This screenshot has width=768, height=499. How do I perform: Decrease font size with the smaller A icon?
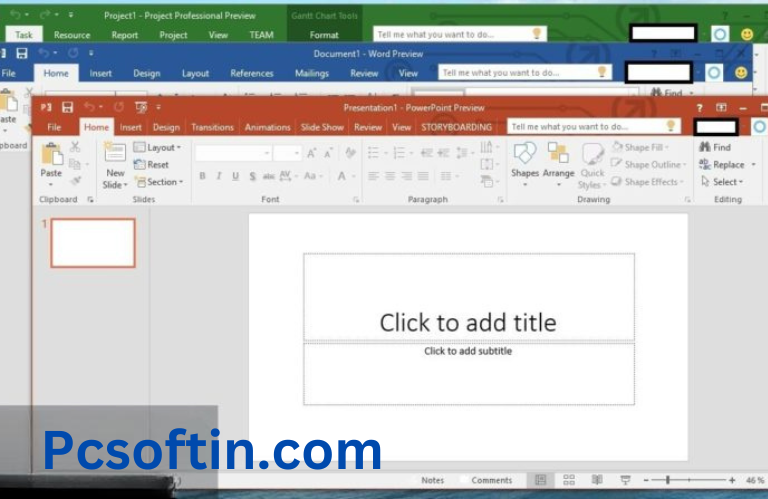[x=328, y=153]
